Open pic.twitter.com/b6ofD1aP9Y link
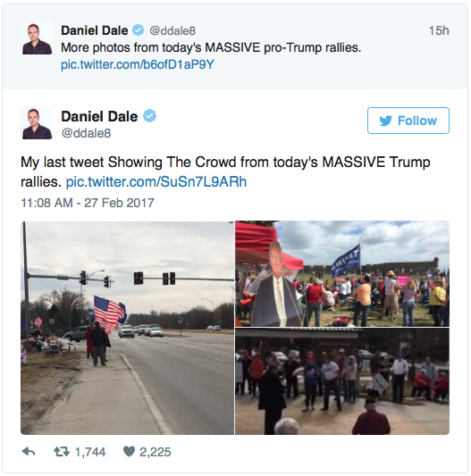This screenshot has height=476, width=471. [138, 64]
